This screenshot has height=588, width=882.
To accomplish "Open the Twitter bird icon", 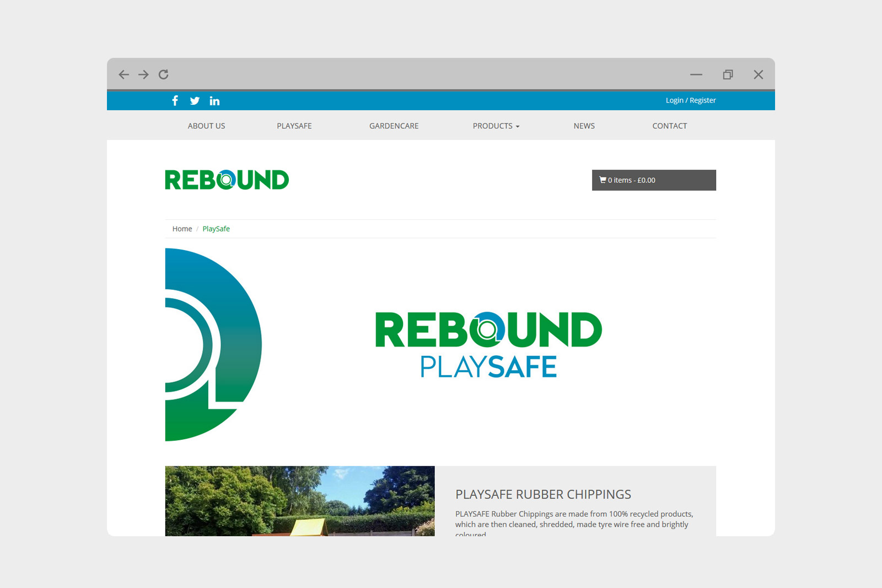I will pyautogui.click(x=195, y=101).
